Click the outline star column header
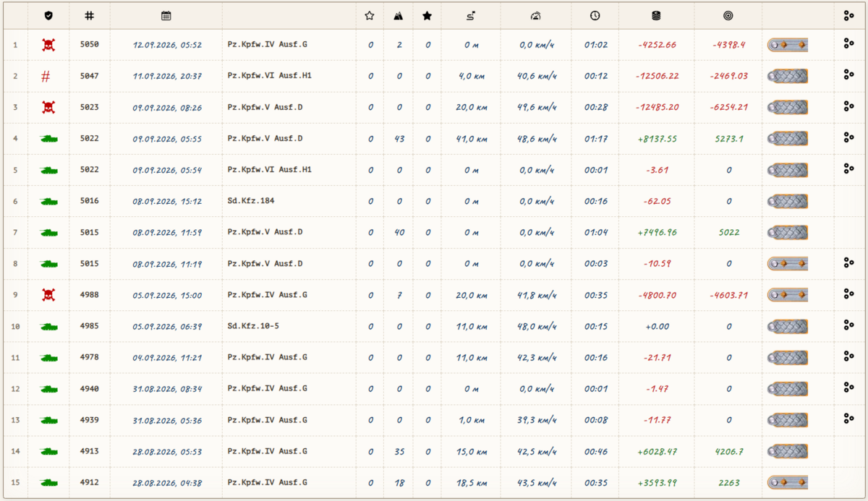The width and height of the screenshot is (868, 501). pos(370,15)
